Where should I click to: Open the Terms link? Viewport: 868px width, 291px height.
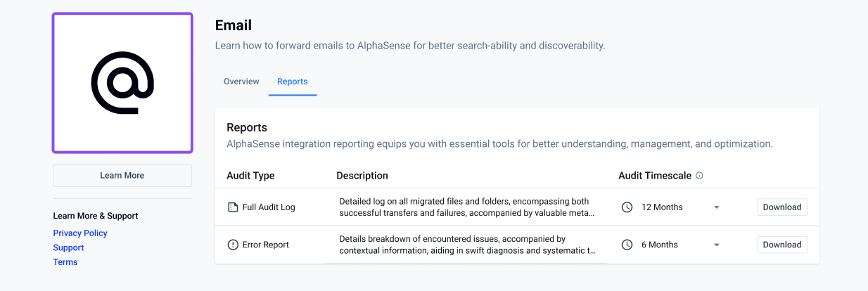click(65, 262)
